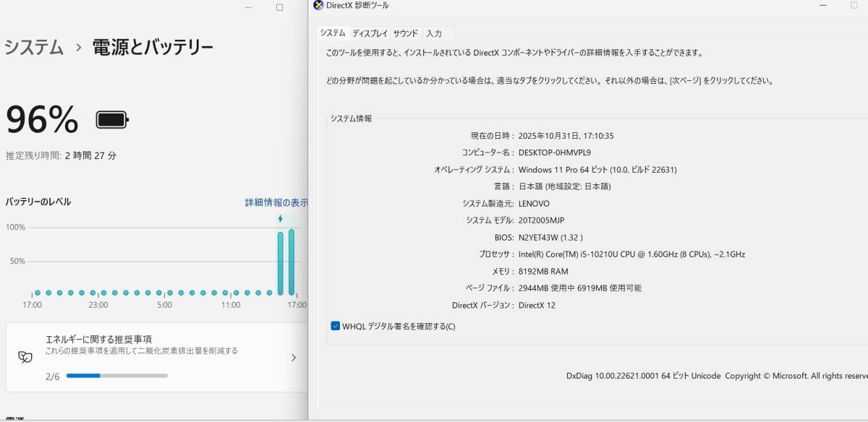The height and width of the screenshot is (422, 868).
Task: Return to the システム tab in DxDiag
Action: pos(333,33)
